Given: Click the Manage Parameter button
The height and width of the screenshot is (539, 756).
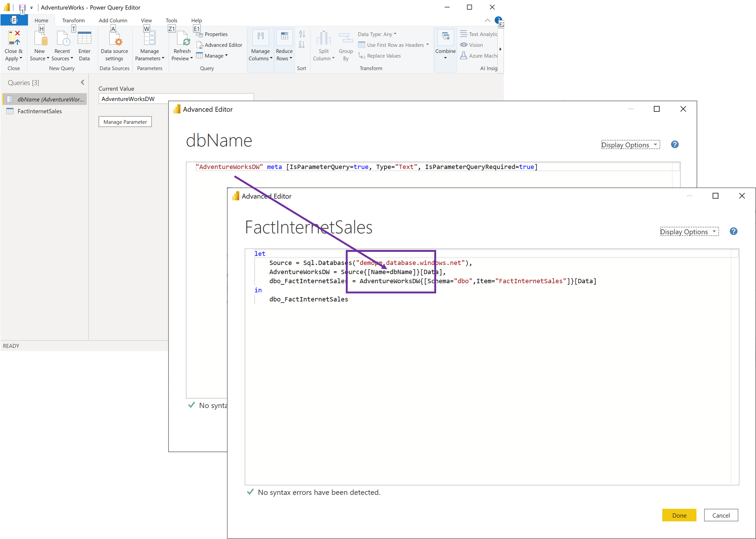Looking at the screenshot, I should (125, 122).
